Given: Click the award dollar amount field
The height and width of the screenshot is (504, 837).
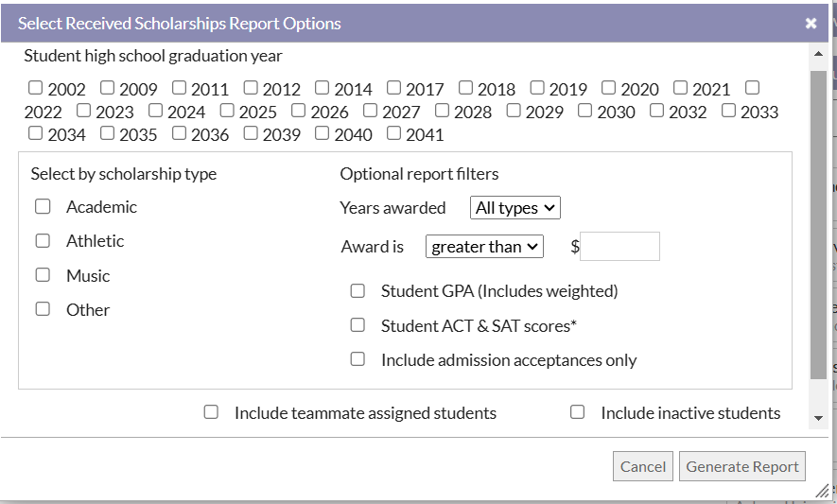Looking at the screenshot, I should coord(619,247).
